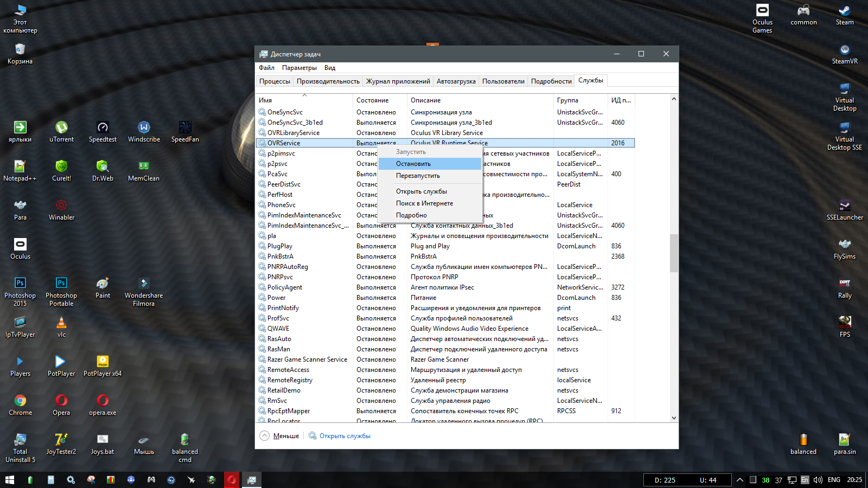Screen dimensions: 868x488
Task: Click the Открыть службы link at bottom
Action: click(x=344, y=436)
